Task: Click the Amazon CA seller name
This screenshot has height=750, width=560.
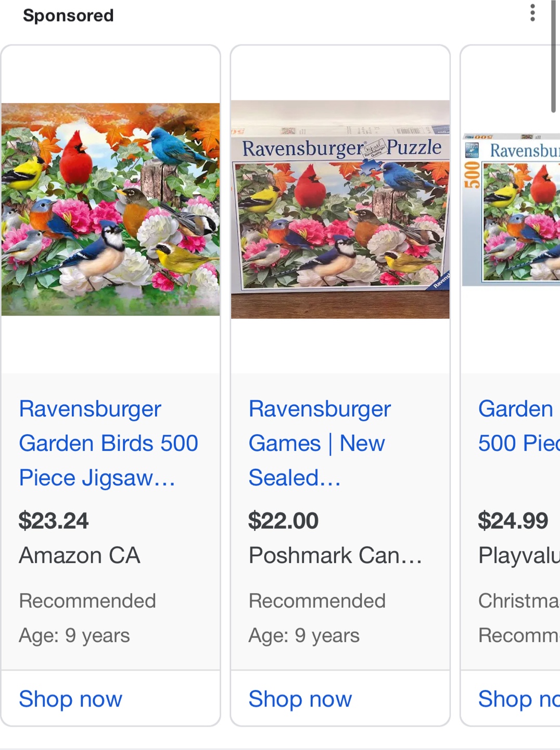Action: (x=80, y=555)
